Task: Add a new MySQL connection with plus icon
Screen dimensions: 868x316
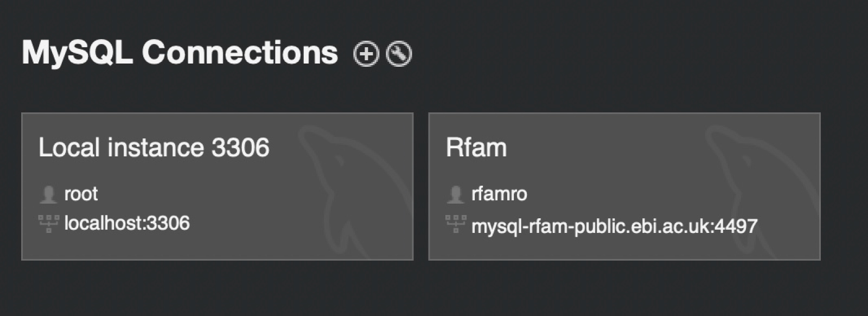Action: click(366, 54)
